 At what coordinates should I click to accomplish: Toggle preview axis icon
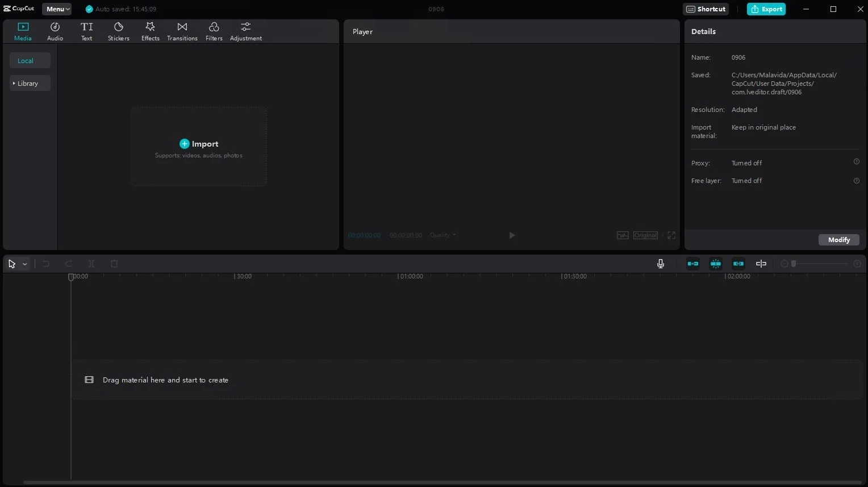coord(761,264)
